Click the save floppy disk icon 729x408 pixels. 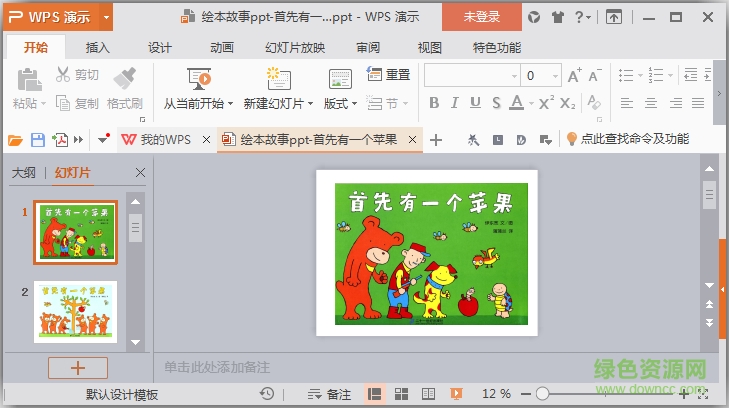coord(38,139)
